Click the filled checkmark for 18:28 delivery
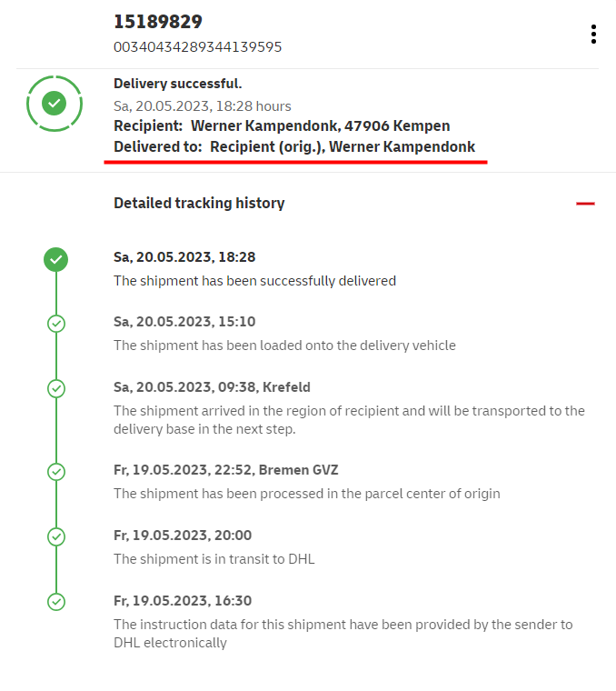 (56, 260)
